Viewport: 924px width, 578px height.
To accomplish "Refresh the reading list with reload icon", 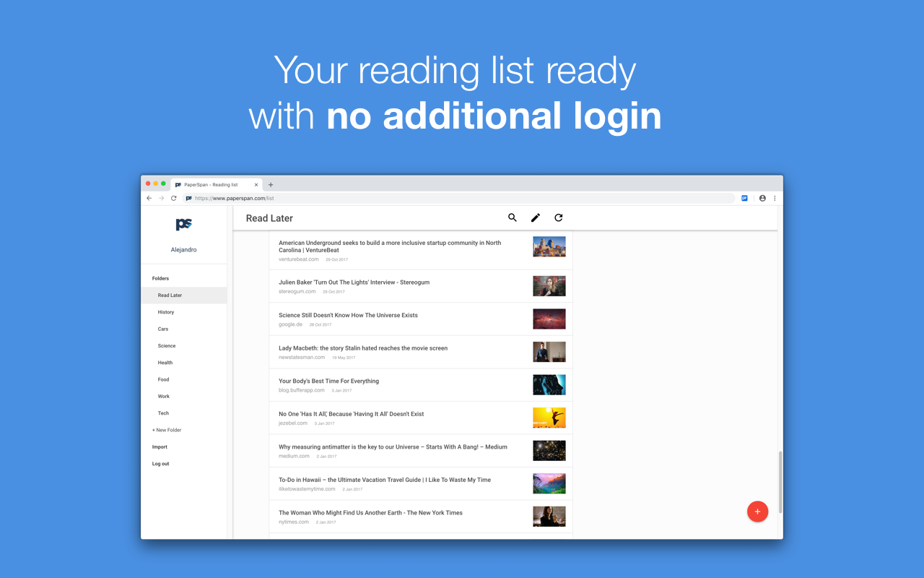I will click(x=559, y=217).
